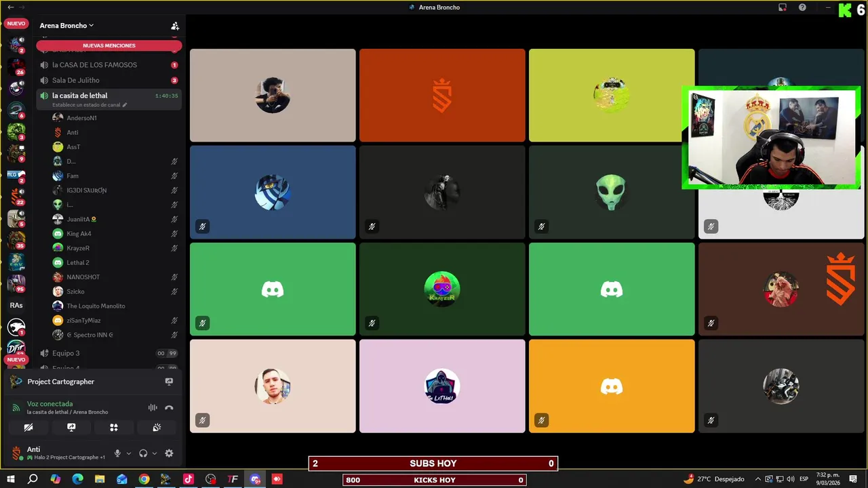Open the help question mark icon
The width and height of the screenshot is (868, 488).
click(802, 7)
